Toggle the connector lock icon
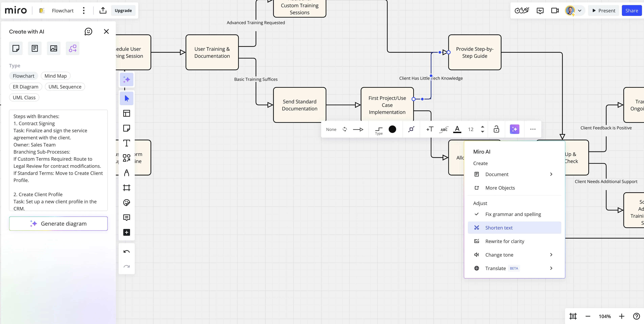 496,129
